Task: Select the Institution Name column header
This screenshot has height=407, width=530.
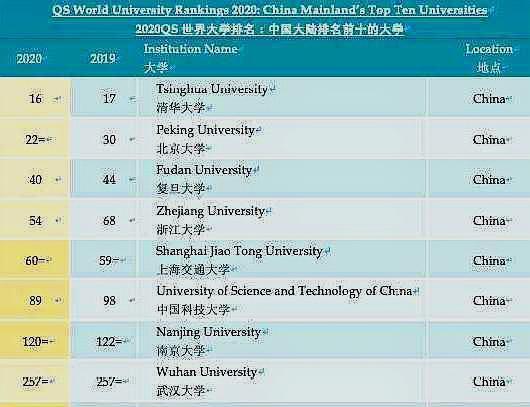Action: pos(191,49)
